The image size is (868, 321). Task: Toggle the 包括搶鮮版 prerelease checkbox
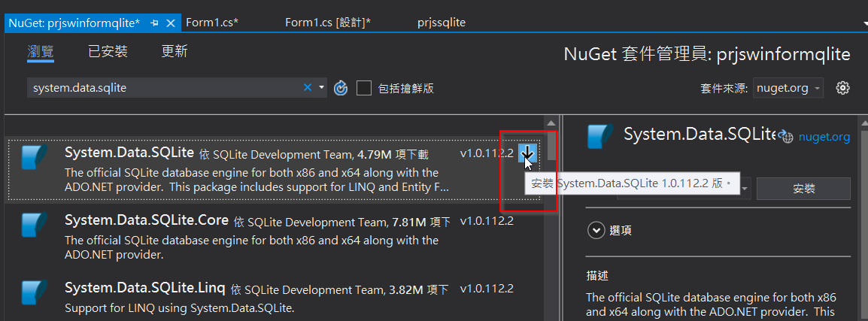coord(364,88)
